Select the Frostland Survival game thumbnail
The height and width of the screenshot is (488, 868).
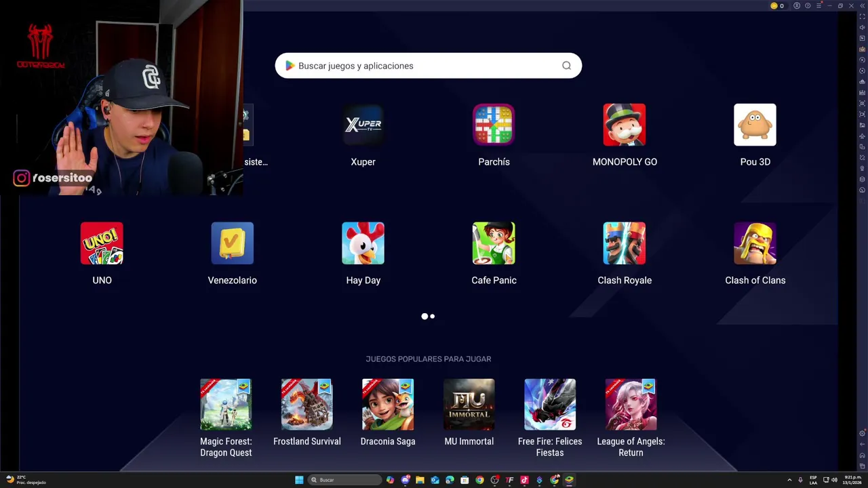click(x=307, y=405)
